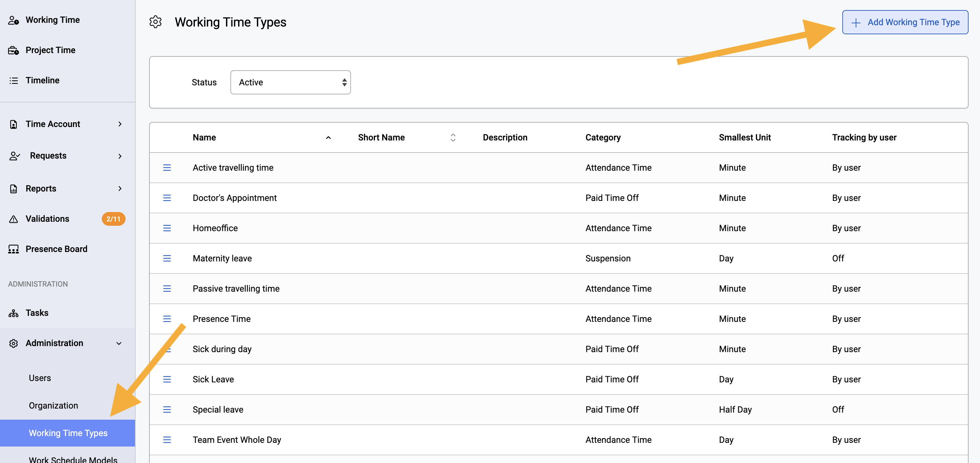980x463 pixels.
Task: Open row menu for Doctor's Appointment
Action: 167,198
